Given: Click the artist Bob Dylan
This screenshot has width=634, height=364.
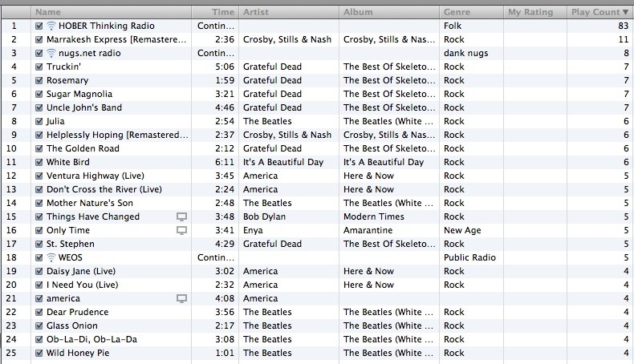Looking at the screenshot, I should (265, 216).
